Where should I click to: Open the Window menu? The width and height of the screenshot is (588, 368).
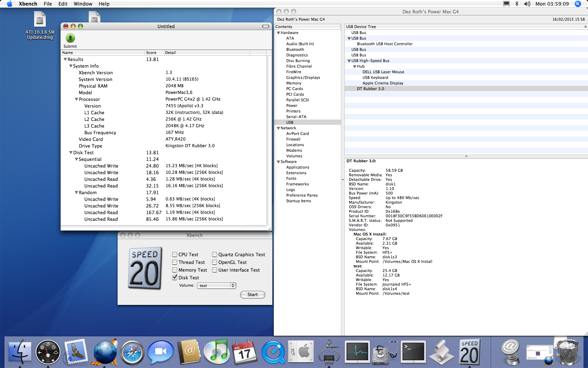click(x=83, y=4)
